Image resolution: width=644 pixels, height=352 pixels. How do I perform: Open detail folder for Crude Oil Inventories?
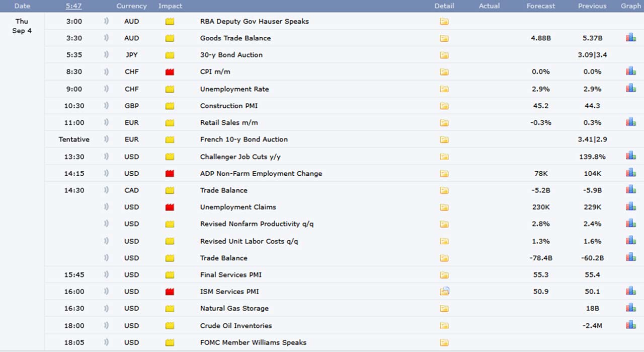444,325
